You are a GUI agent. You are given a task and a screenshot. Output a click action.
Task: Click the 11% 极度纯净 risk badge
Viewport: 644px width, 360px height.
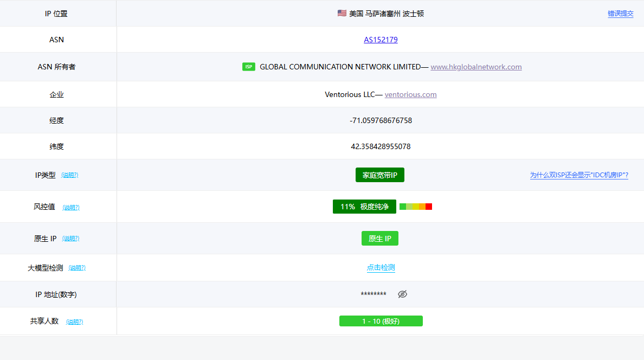tap(364, 207)
